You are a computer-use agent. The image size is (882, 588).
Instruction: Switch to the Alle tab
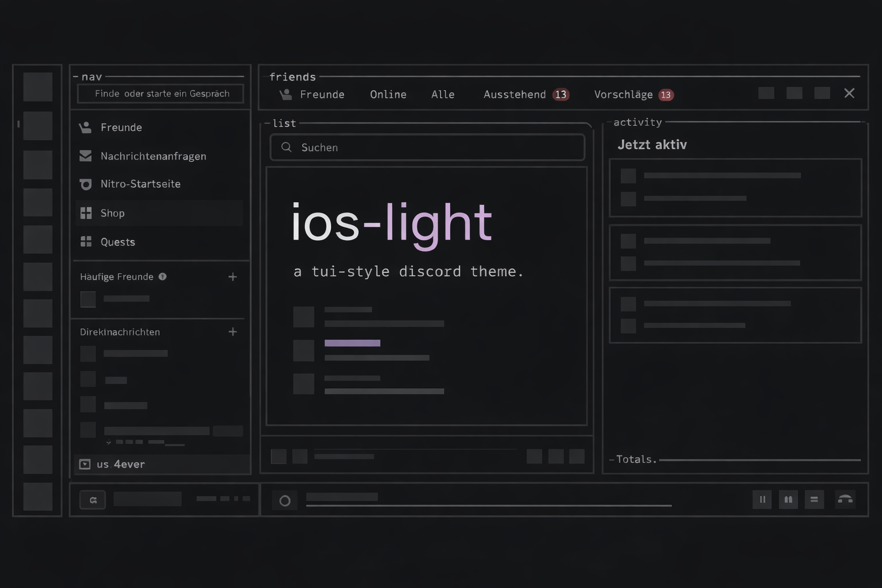443,95
